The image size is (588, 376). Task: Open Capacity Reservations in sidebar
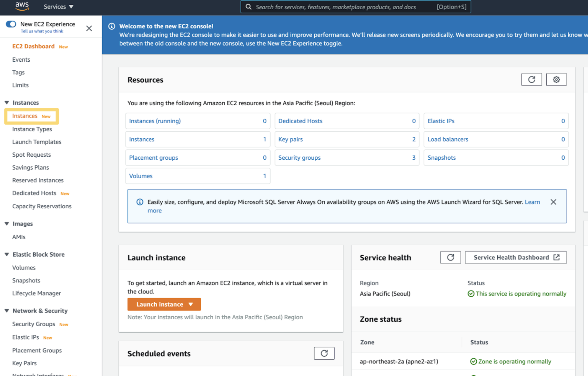pos(42,206)
